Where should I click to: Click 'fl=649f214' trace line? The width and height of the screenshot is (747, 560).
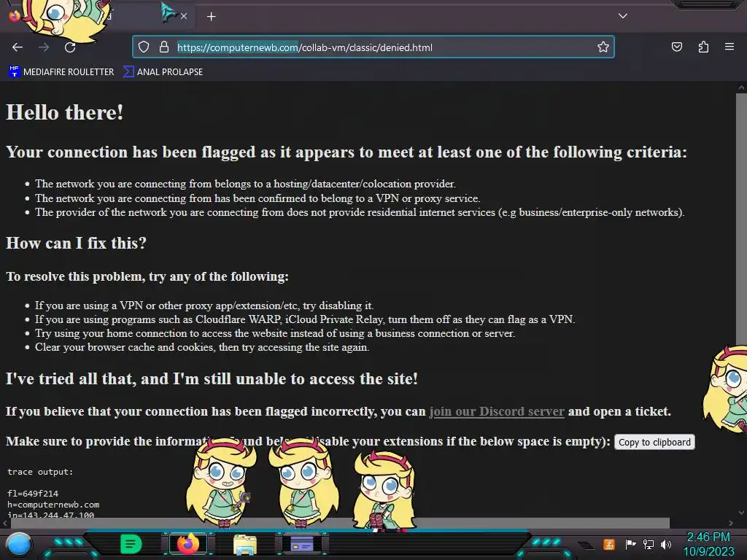click(33, 494)
